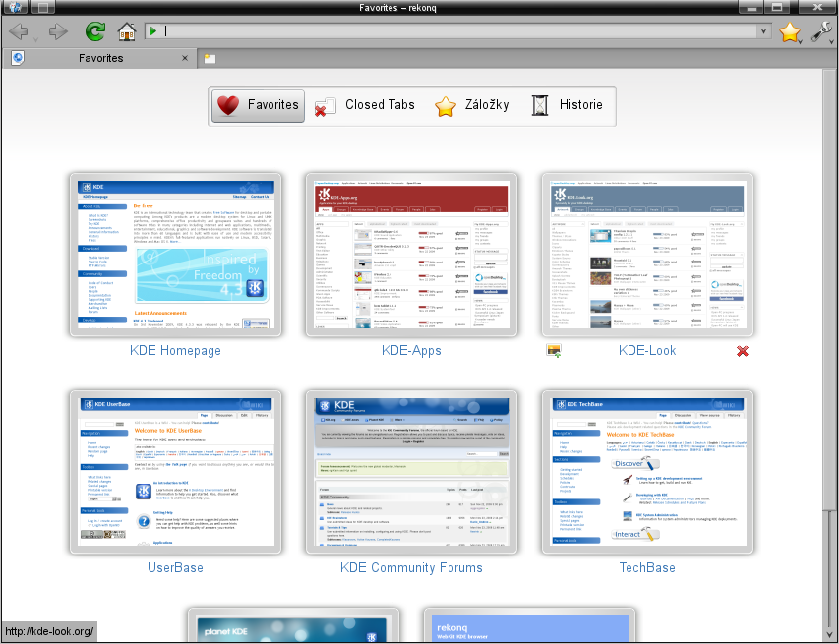Screen dimensions: 839x644
Task: Open the home page icon
Action: click(x=127, y=31)
